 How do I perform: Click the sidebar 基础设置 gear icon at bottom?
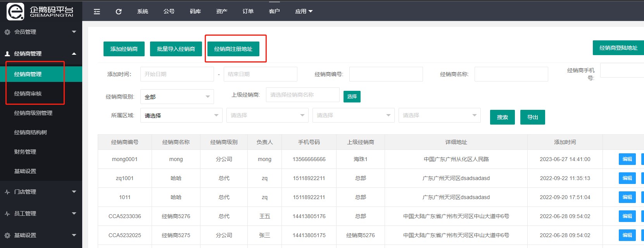[x=7, y=235]
